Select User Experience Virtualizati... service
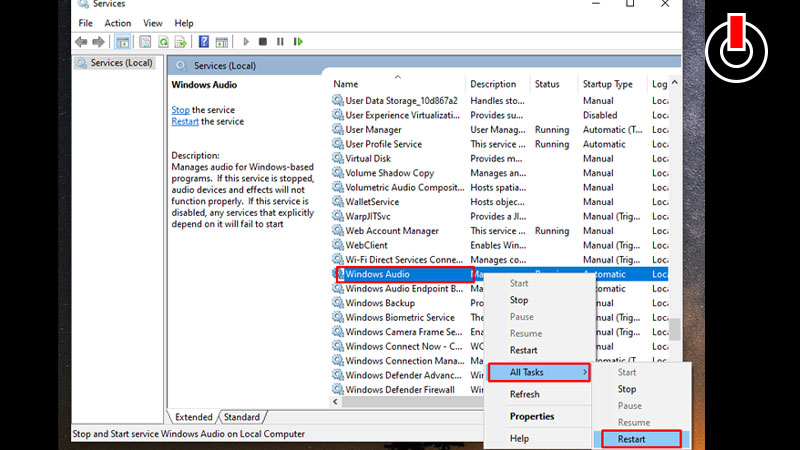 [403, 115]
